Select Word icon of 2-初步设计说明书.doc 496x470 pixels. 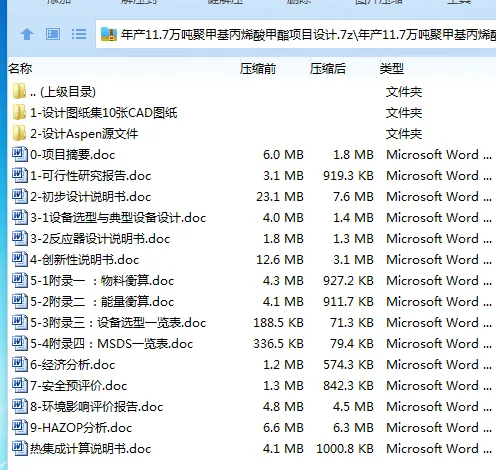[20, 196]
